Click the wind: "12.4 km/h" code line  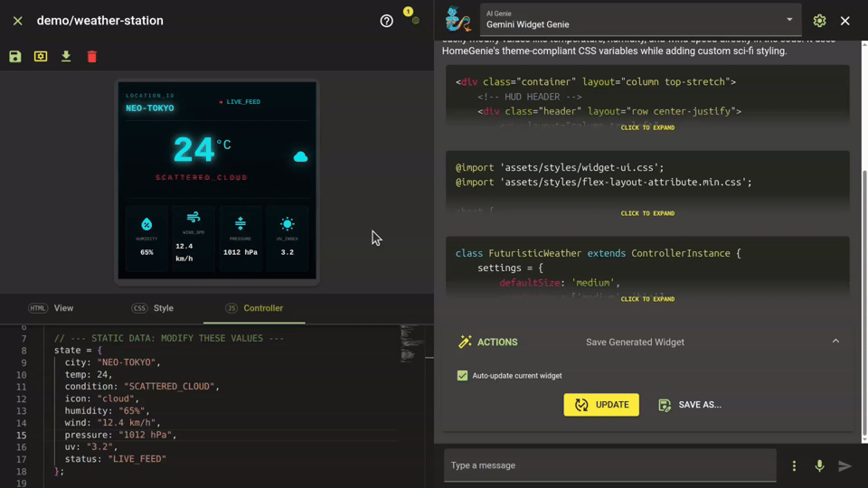tap(112, 423)
